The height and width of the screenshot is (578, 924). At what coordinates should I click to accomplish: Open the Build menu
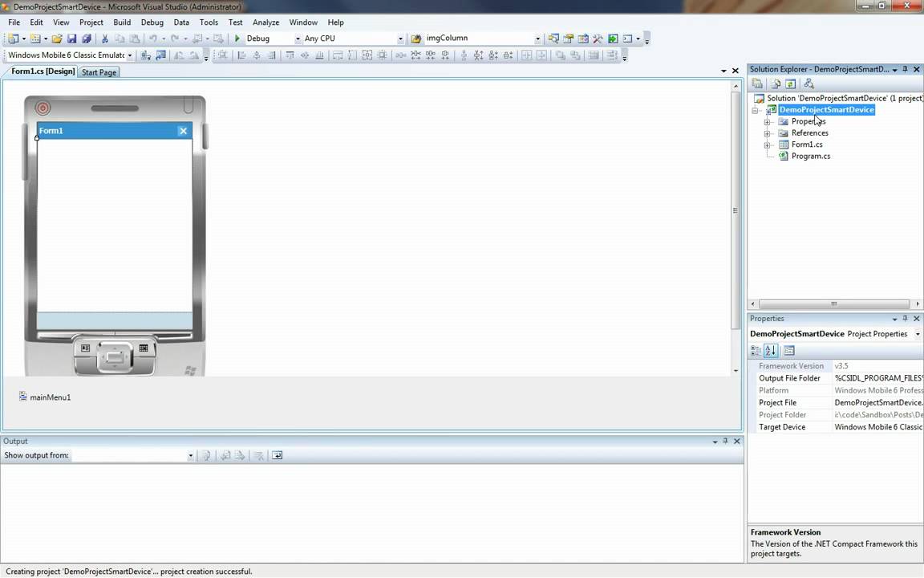(122, 22)
